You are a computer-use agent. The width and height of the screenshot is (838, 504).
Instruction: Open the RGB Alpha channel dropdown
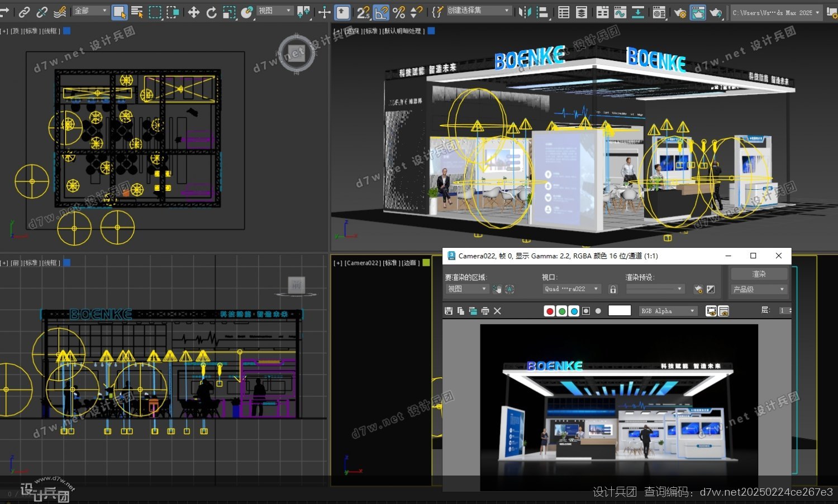pyautogui.click(x=668, y=311)
